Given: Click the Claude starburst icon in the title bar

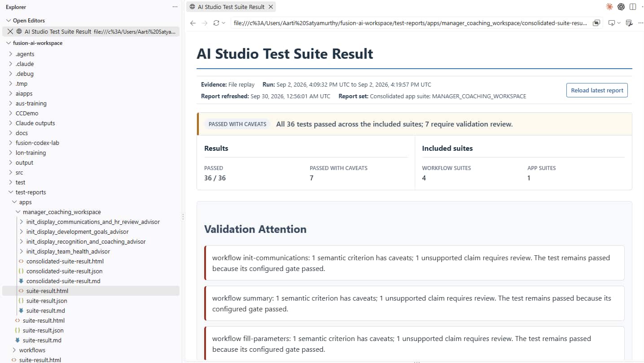Looking at the screenshot, I should point(609,7).
